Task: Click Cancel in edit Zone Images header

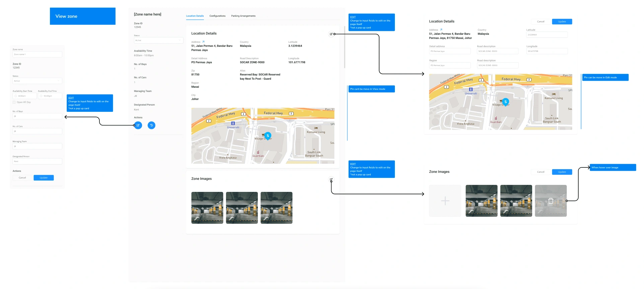Action: pos(541,172)
